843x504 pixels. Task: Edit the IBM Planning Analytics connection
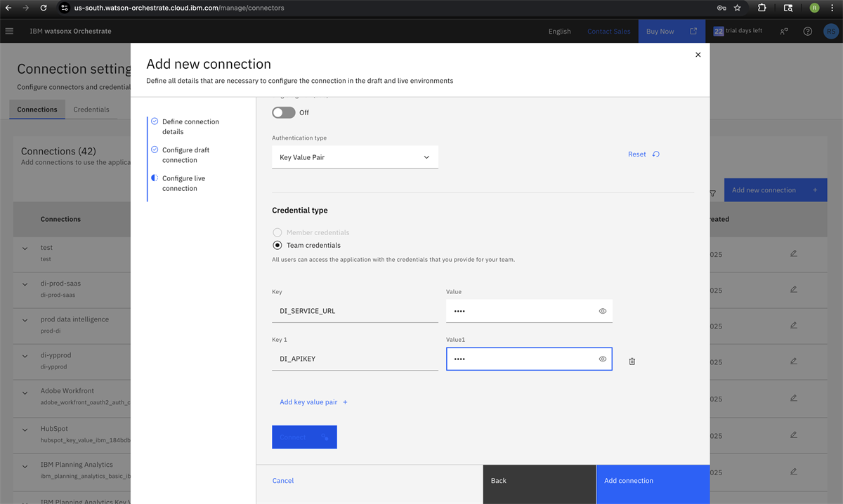(794, 471)
